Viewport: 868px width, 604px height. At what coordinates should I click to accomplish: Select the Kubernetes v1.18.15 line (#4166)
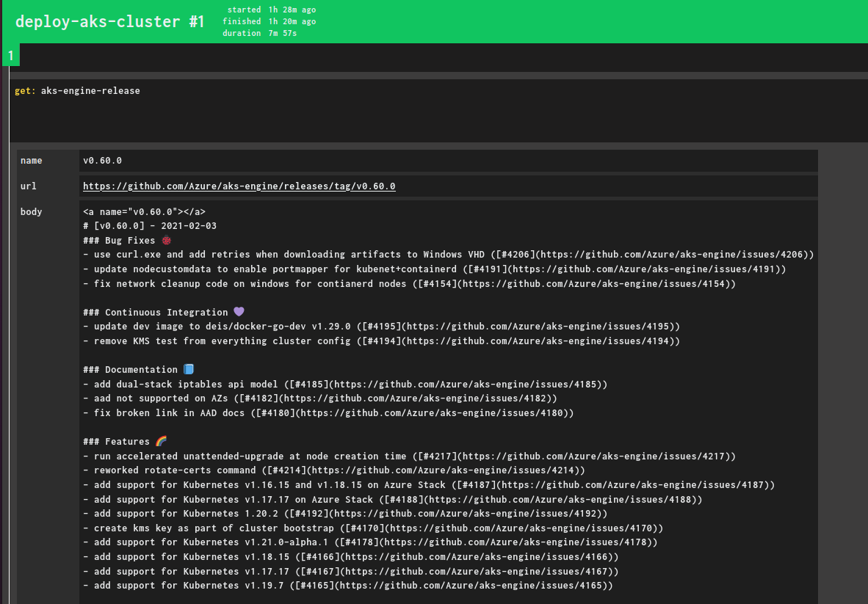(x=351, y=556)
